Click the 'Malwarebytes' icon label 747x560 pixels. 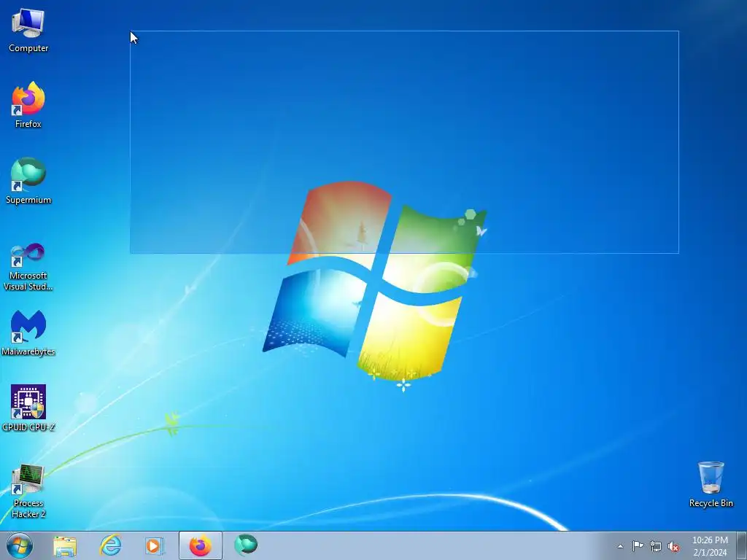click(x=28, y=351)
